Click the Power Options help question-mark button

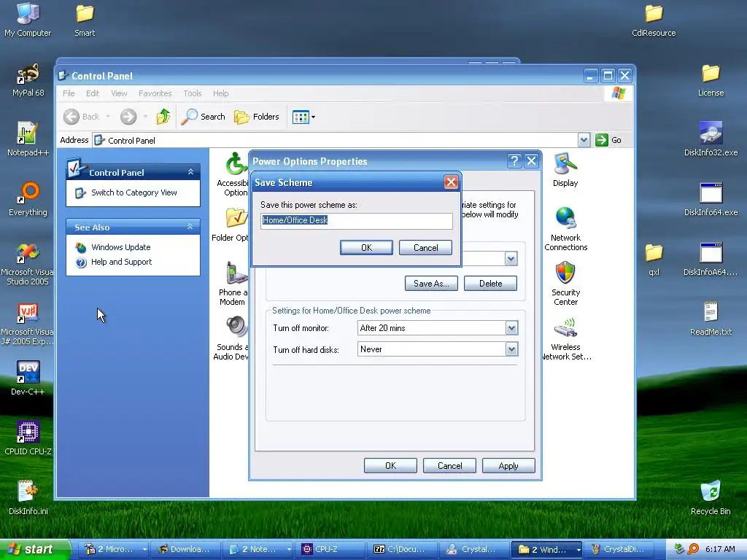tap(514, 161)
